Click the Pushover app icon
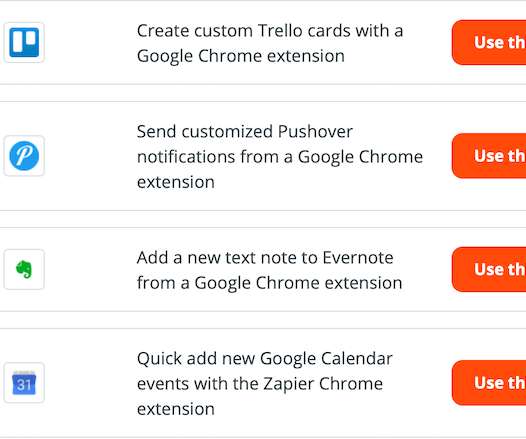Screen dimensions: 526x439 (24, 156)
